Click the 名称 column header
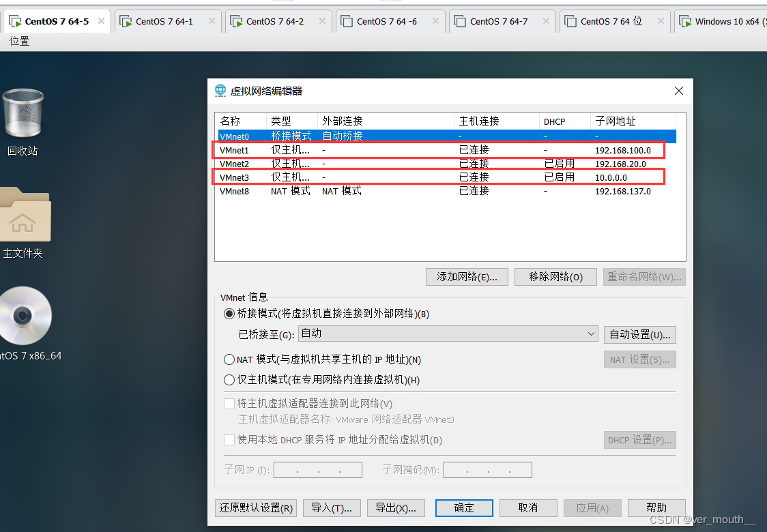Image resolution: width=767 pixels, height=532 pixels. point(242,121)
